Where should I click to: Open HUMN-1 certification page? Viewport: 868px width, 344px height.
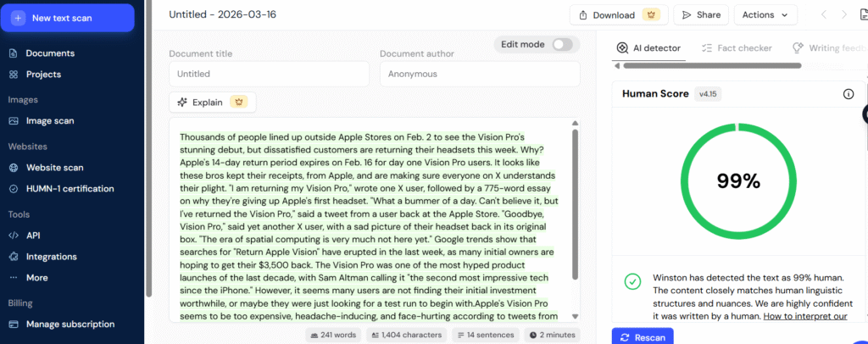(70, 189)
